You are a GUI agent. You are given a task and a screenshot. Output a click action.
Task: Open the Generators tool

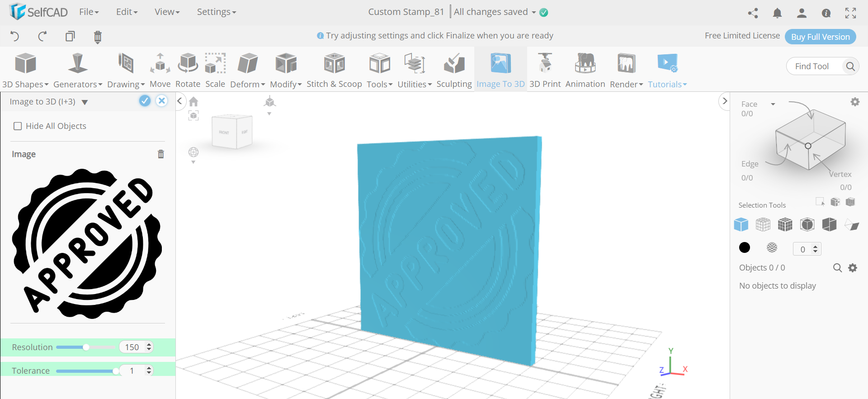pyautogui.click(x=78, y=70)
